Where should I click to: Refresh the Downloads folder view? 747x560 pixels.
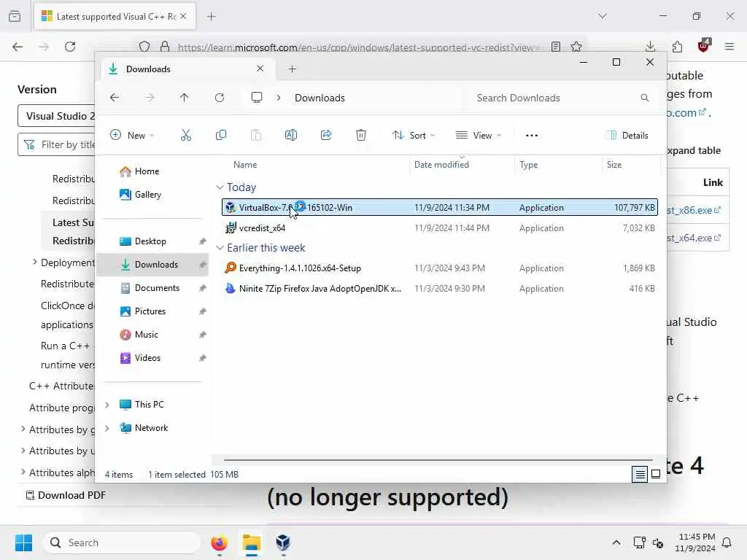coord(220,98)
